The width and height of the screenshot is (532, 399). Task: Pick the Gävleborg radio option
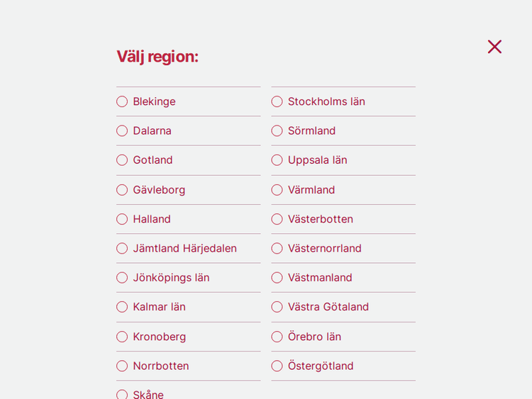point(122,190)
